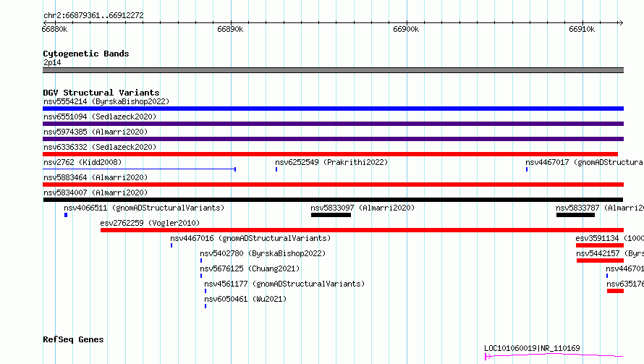The height and width of the screenshot is (364, 644).
Task: Click the red esv2762259 variant bar
Action: [363, 230]
